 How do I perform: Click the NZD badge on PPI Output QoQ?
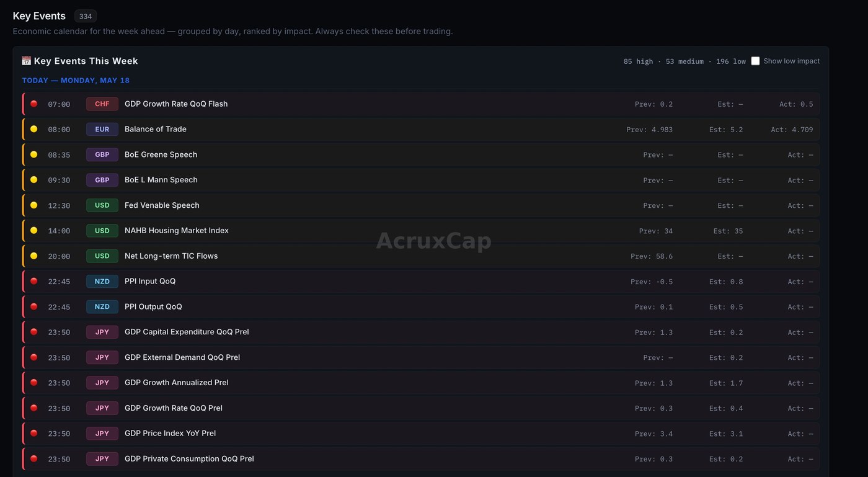(x=102, y=306)
